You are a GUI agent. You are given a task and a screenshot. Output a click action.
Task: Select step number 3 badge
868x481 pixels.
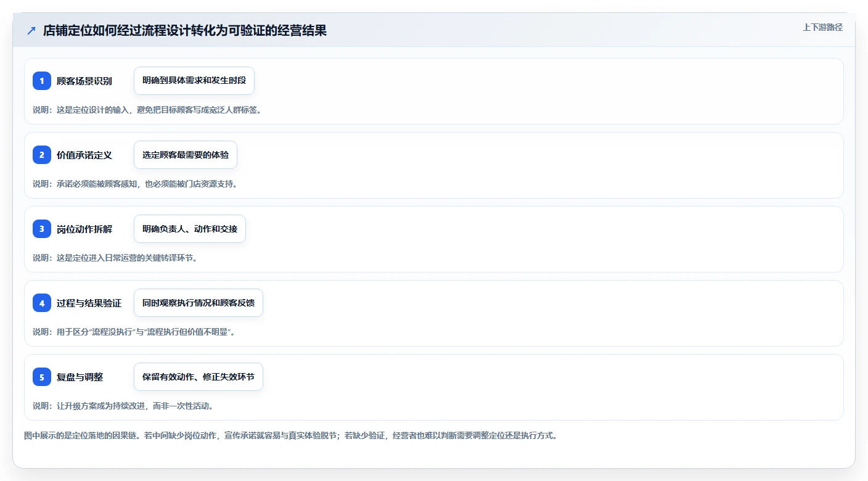42,229
